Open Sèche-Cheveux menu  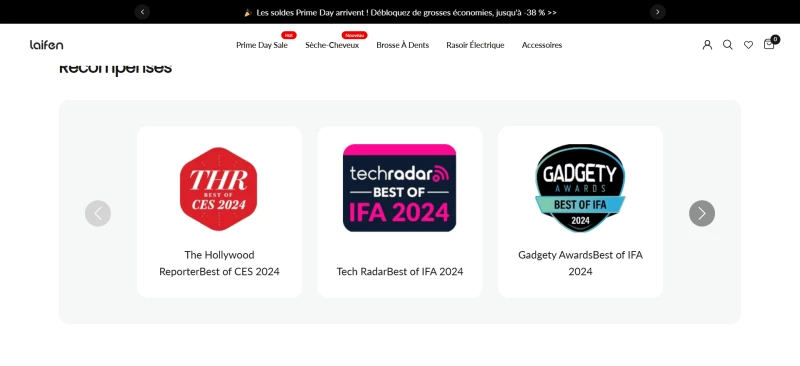pos(332,45)
